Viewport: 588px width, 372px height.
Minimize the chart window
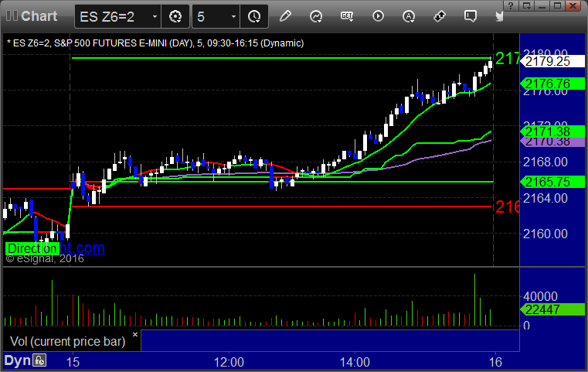pyautogui.click(x=542, y=5)
